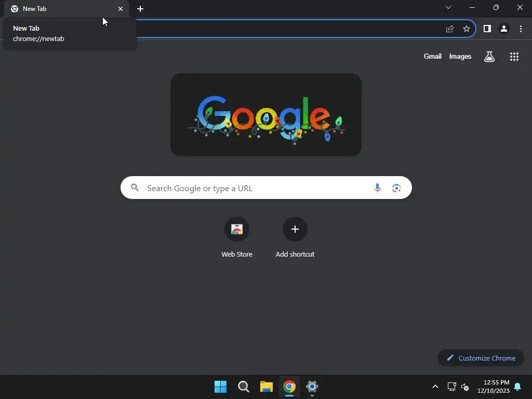532x399 pixels.
Task: Click the network status tray icon
Action: (452, 387)
